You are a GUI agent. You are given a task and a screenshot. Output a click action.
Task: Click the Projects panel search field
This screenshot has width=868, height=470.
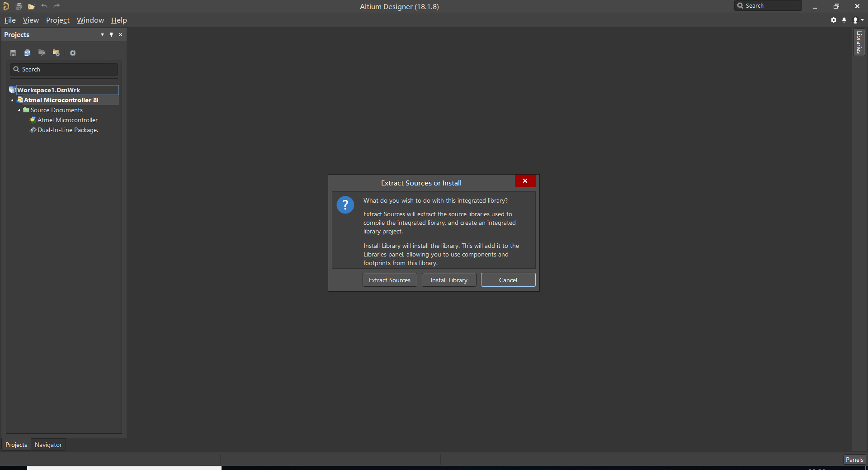64,69
